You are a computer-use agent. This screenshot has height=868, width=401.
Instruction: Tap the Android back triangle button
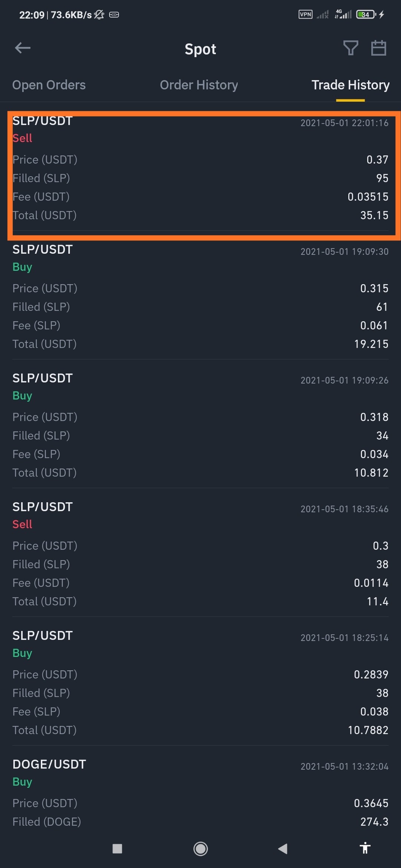283,848
